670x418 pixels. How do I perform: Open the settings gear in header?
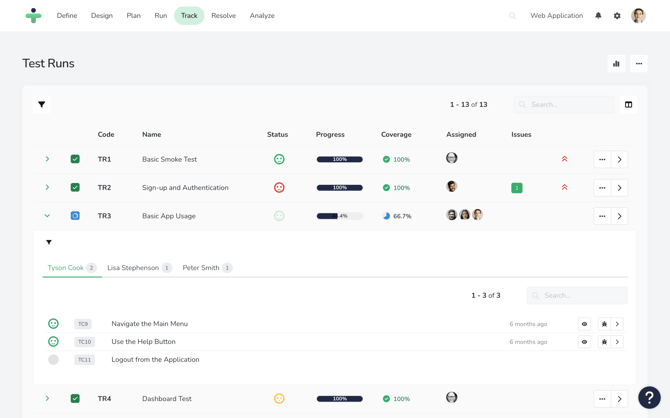coord(617,16)
